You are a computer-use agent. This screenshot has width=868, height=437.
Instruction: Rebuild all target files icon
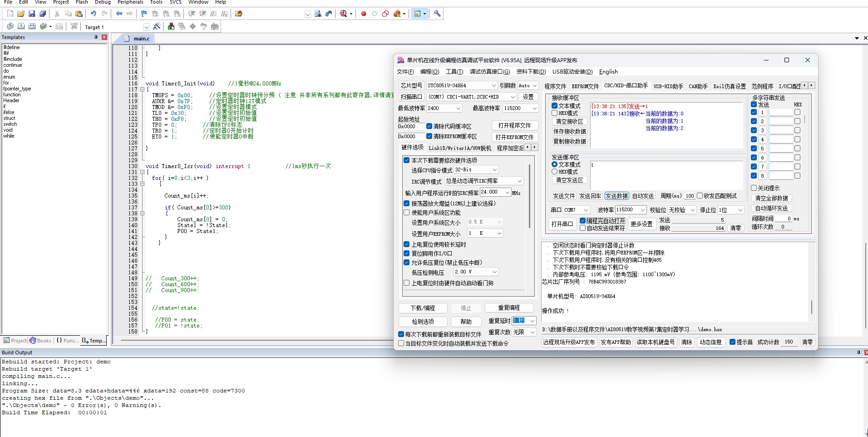pyautogui.click(x=32, y=26)
